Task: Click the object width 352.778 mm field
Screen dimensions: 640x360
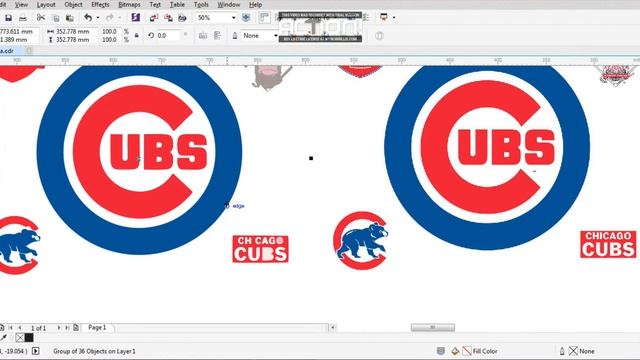Action: (x=76, y=31)
